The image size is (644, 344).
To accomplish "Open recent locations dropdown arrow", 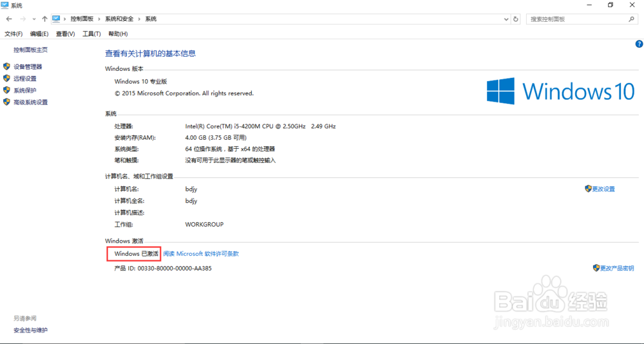I will (33, 19).
